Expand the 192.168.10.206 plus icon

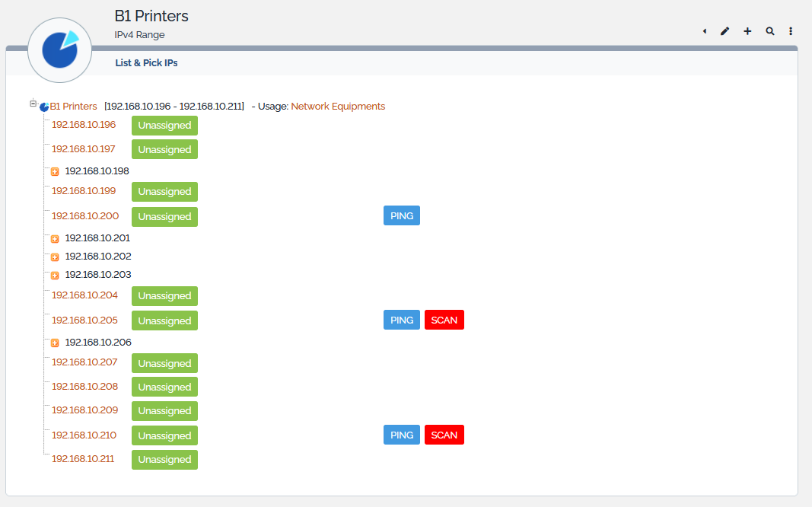pyautogui.click(x=55, y=343)
